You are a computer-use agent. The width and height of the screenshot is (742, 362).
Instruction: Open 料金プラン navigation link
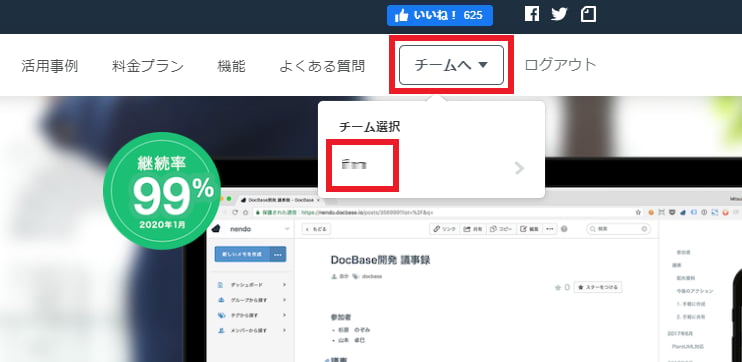[148, 66]
